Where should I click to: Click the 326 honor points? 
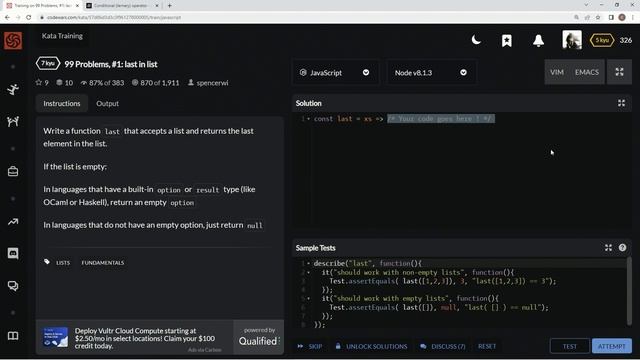(625, 40)
